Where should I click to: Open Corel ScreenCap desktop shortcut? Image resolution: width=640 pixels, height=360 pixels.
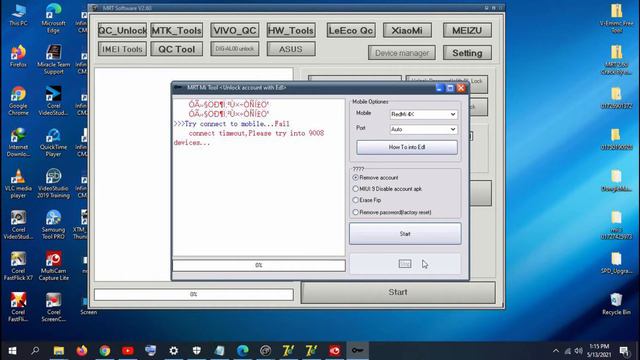click(x=53, y=307)
